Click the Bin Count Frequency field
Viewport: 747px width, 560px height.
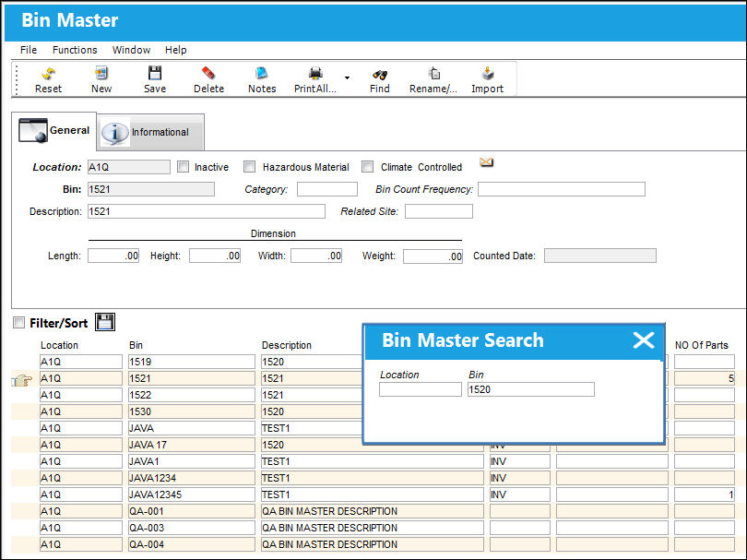pos(562,189)
